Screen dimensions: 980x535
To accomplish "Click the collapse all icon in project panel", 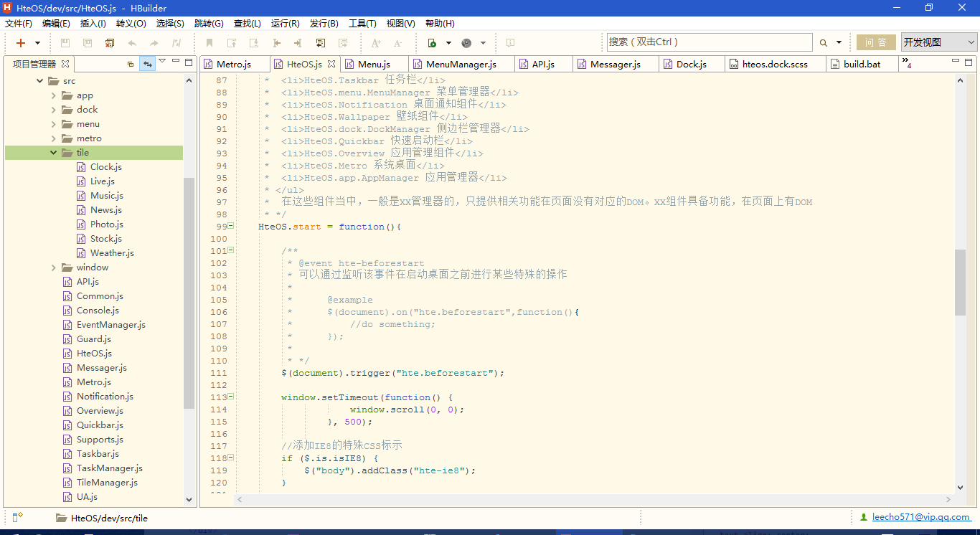I will (x=130, y=64).
